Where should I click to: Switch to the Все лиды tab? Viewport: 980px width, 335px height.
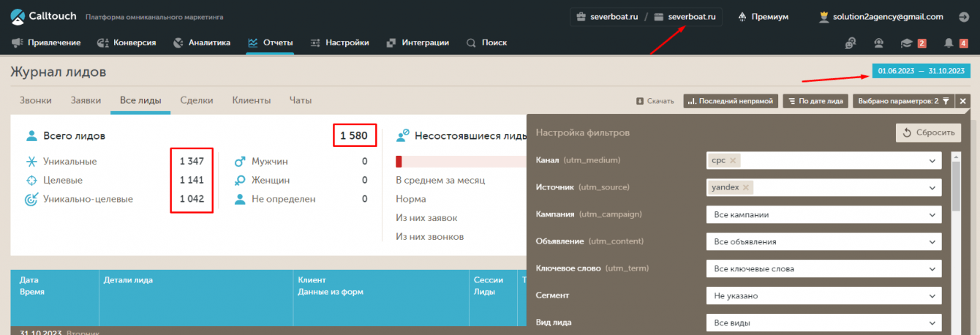click(140, 100)
